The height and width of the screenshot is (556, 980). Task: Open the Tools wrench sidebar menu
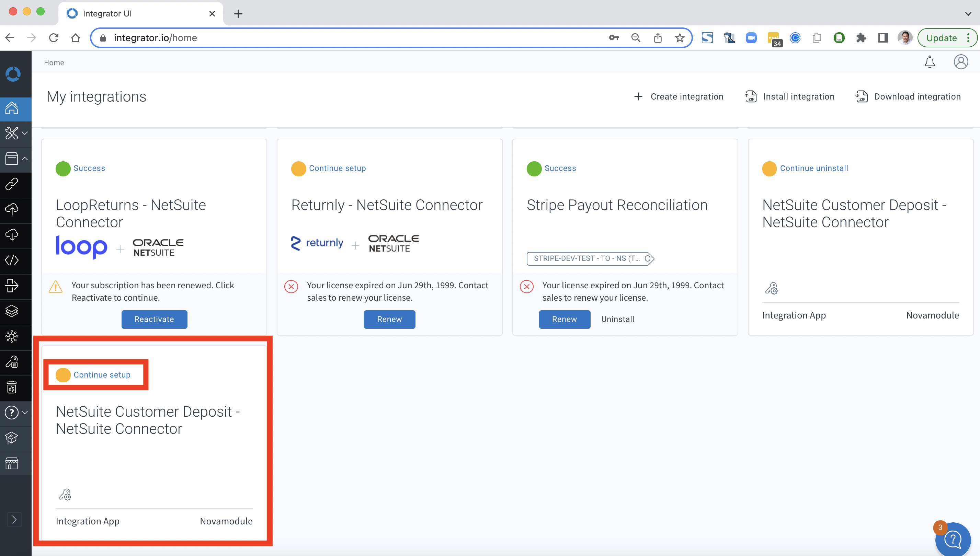coord(11,133)
